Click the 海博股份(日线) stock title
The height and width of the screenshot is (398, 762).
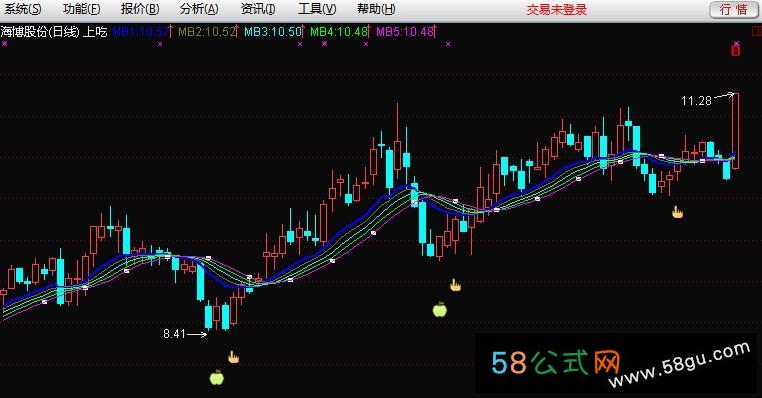pos(40,32)
